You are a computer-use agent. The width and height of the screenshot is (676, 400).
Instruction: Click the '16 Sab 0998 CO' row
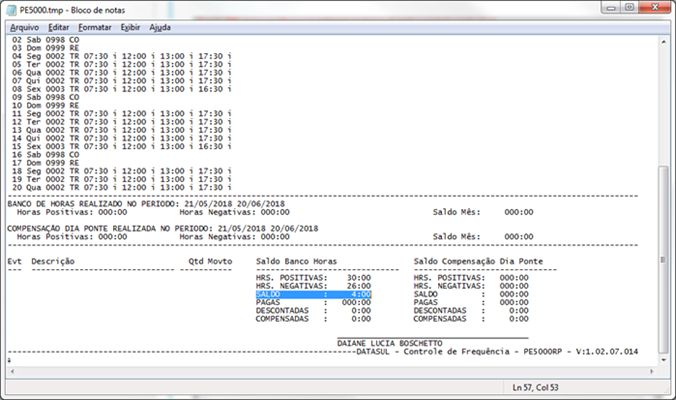(x=45, y=155)
